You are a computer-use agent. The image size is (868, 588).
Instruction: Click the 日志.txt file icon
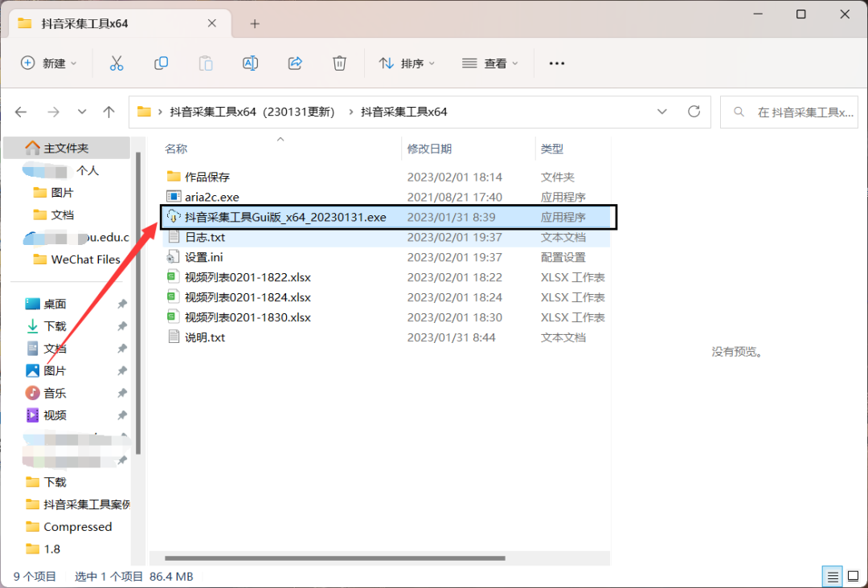174,237
